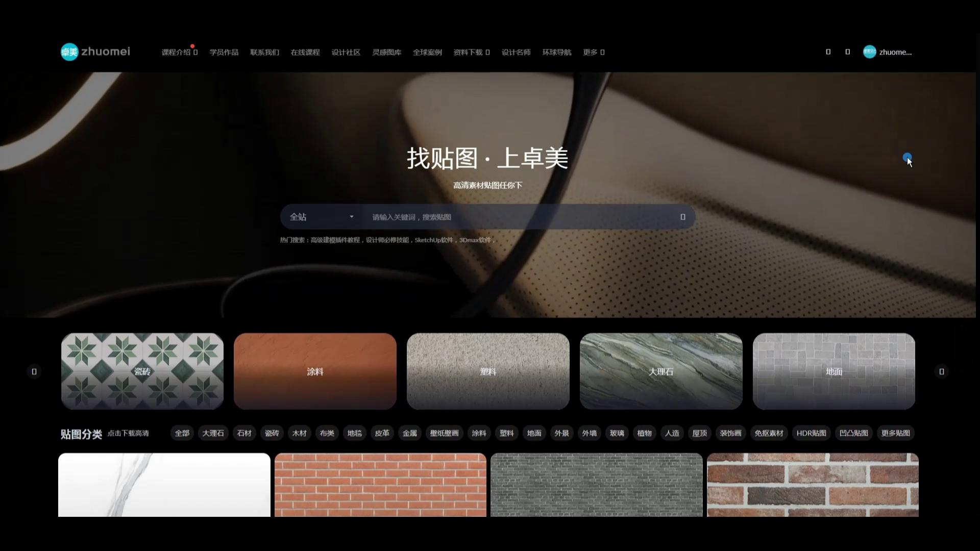980x551 pixels.
Task: Expand the 更多 navigation menu
Action: (x=593, y=53)
